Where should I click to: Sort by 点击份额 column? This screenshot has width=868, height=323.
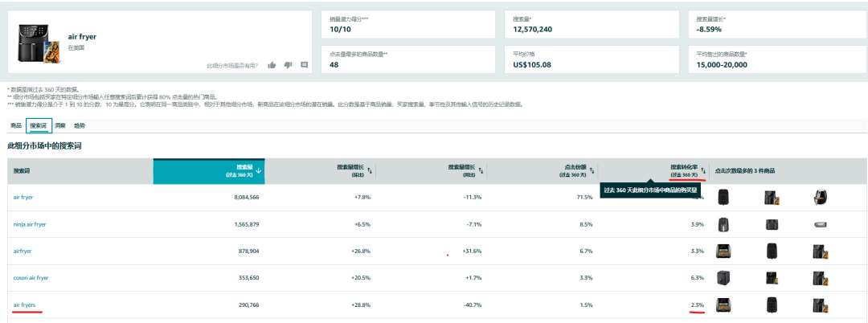click(x=592, y=170)
